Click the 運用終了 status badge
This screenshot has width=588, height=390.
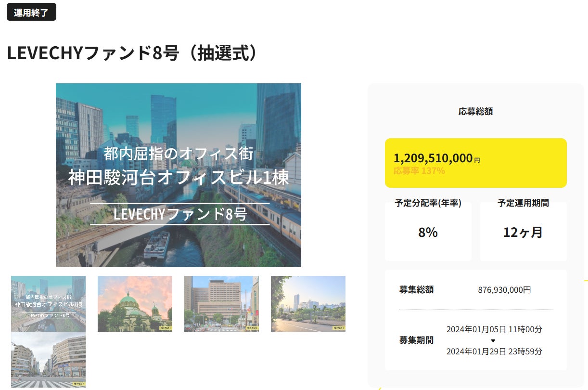(31, 12)
